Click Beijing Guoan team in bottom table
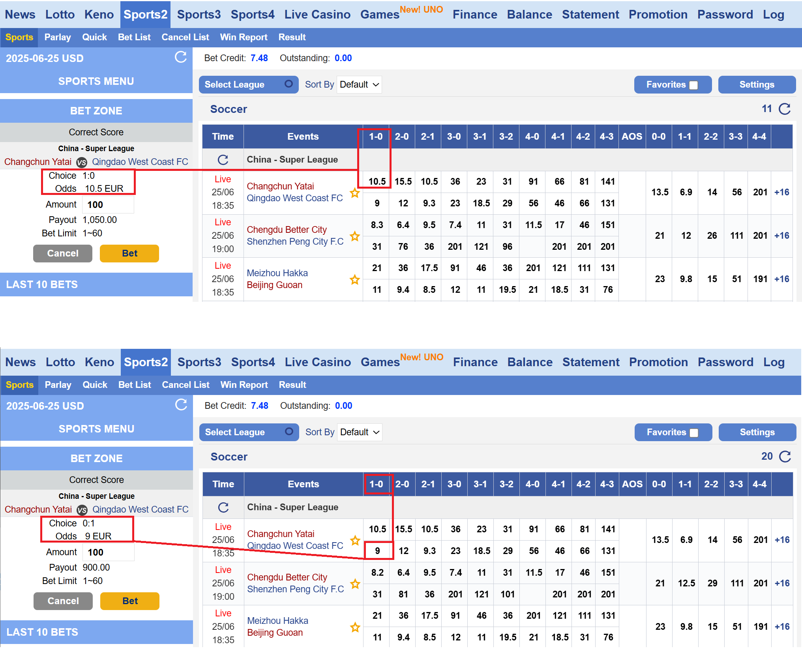Screen dimensions: 802x672 [x=275, y=633]
